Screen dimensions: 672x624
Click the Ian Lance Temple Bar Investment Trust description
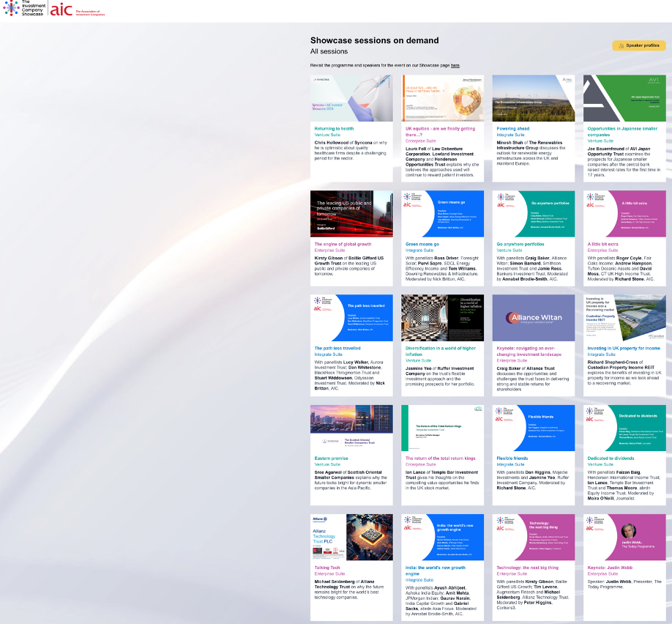coord(442,480)
